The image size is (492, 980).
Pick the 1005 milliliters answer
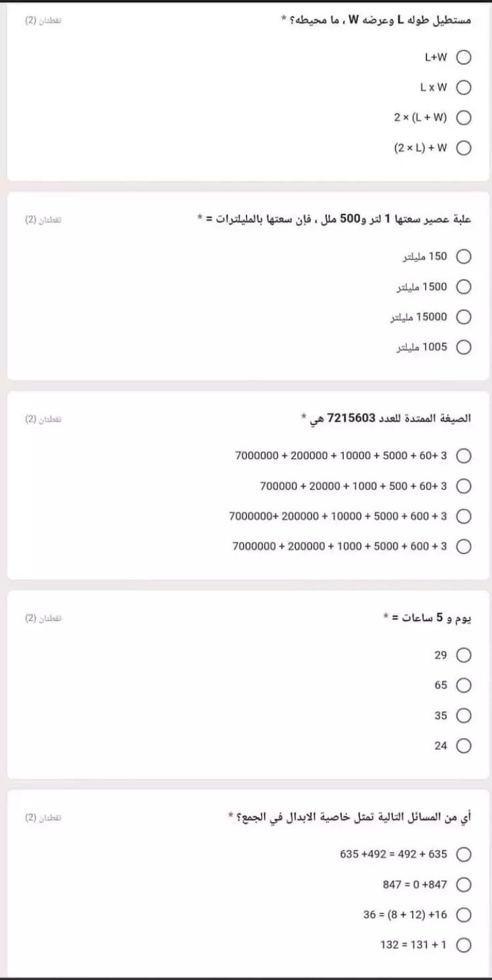[x=463, y=348]
